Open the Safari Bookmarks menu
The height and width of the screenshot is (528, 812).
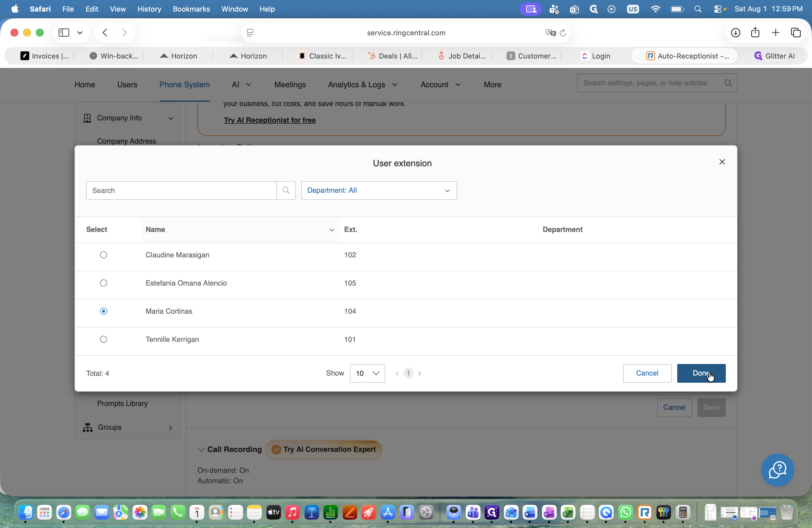pos(191,9)
